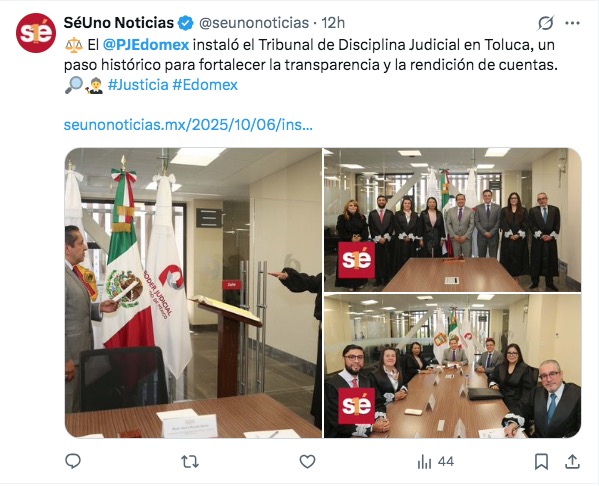Repost this tweet using the retweet icon
This screenshot has width=599, height=486.
(190, 462)
